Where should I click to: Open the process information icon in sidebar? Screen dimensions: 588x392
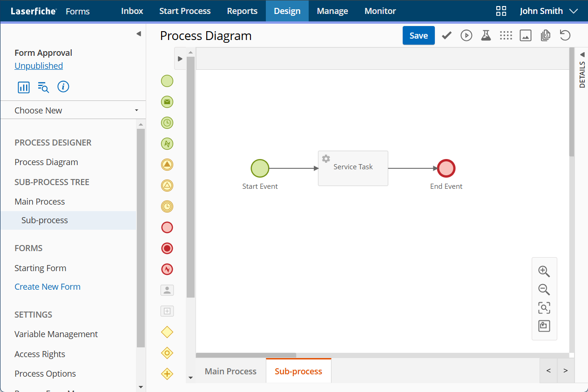point(63,86)
